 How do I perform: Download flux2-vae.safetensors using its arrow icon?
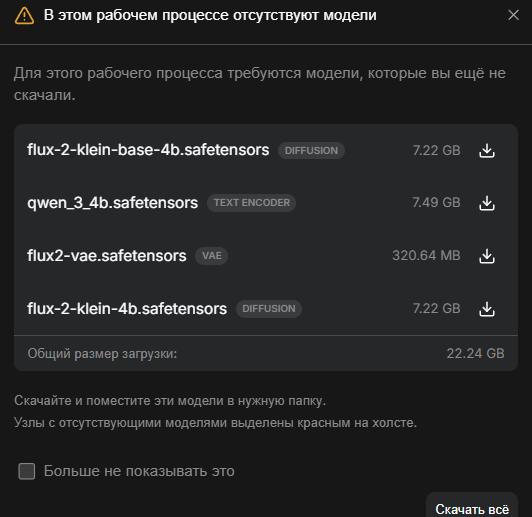tap(487, 256)
